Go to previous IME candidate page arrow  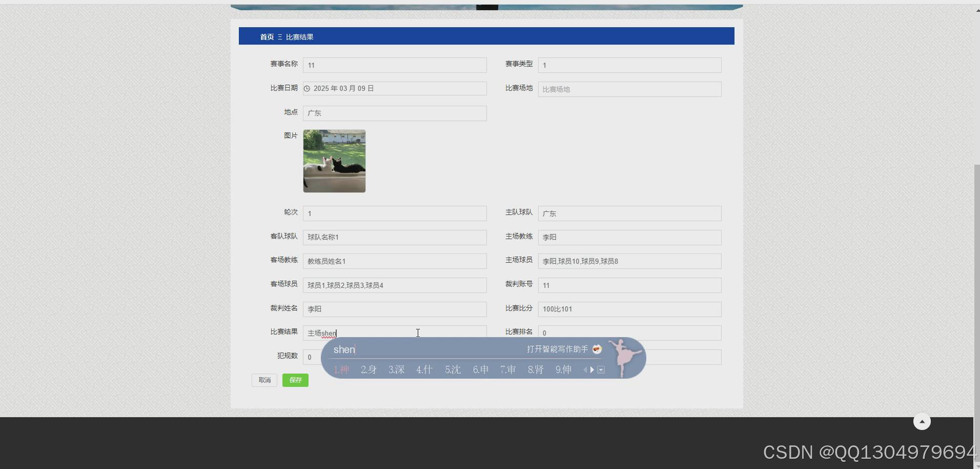585,370
